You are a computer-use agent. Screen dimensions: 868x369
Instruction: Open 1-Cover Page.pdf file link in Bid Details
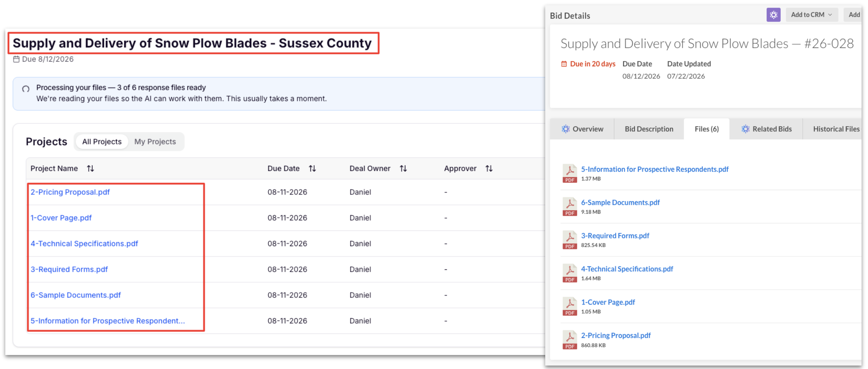click(607, 302)
